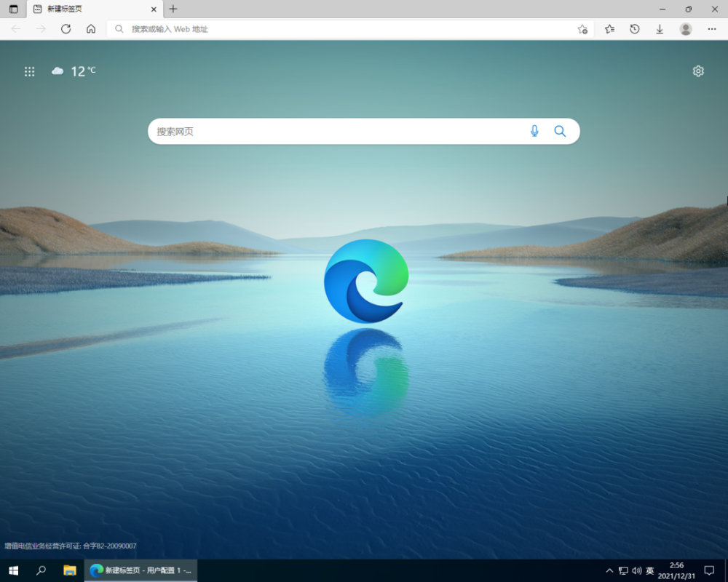Open the Windows Start menu

click(x=13, y=570)
